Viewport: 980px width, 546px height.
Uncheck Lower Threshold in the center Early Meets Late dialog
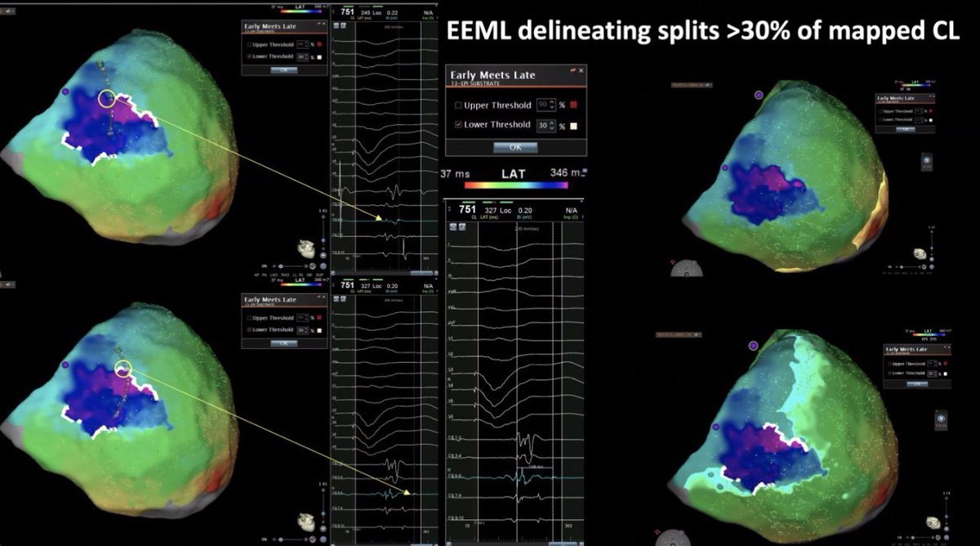[x=457, y=124]
